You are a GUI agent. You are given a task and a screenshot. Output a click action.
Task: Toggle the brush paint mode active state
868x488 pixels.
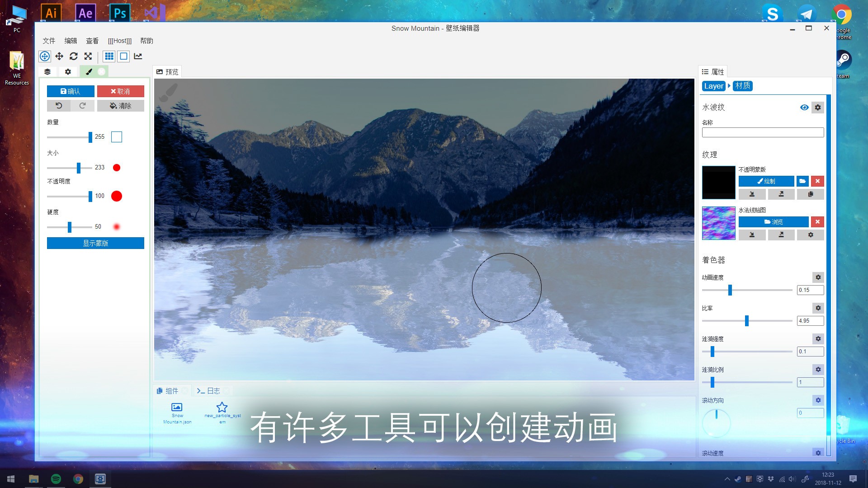point(89,71)
